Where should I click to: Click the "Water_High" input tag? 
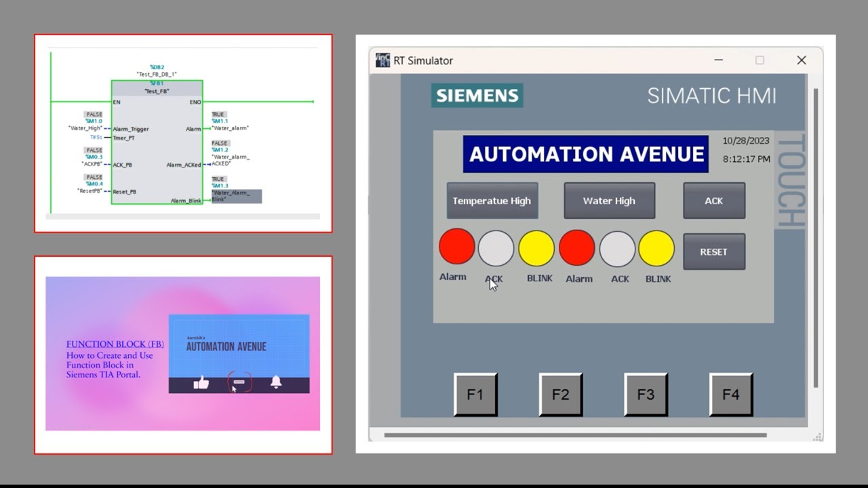pos(85,128)
